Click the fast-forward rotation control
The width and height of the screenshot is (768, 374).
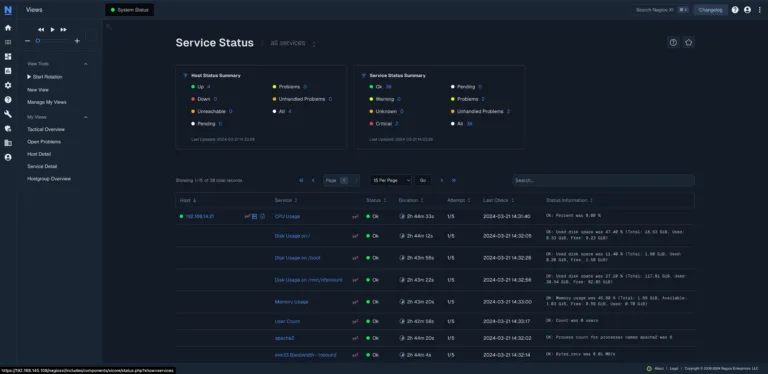coord(64,30)
